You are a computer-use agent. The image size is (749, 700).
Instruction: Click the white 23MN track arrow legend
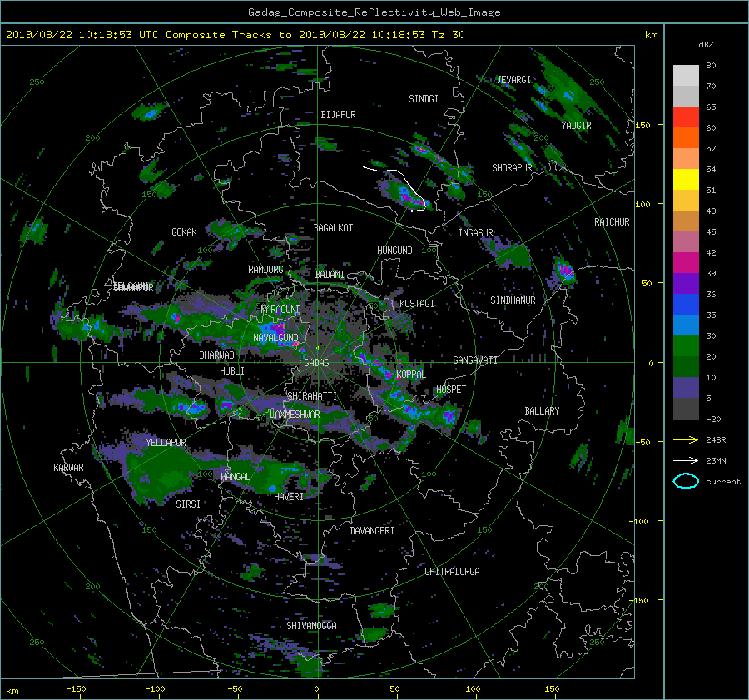[686, 460]
